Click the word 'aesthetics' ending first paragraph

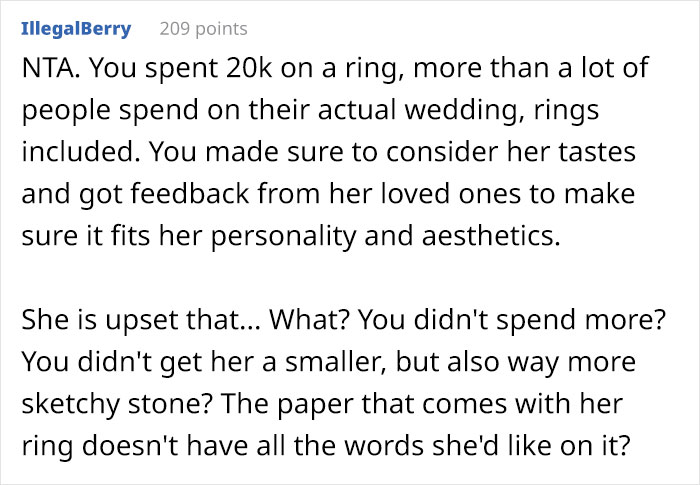(x=491, y=235)
